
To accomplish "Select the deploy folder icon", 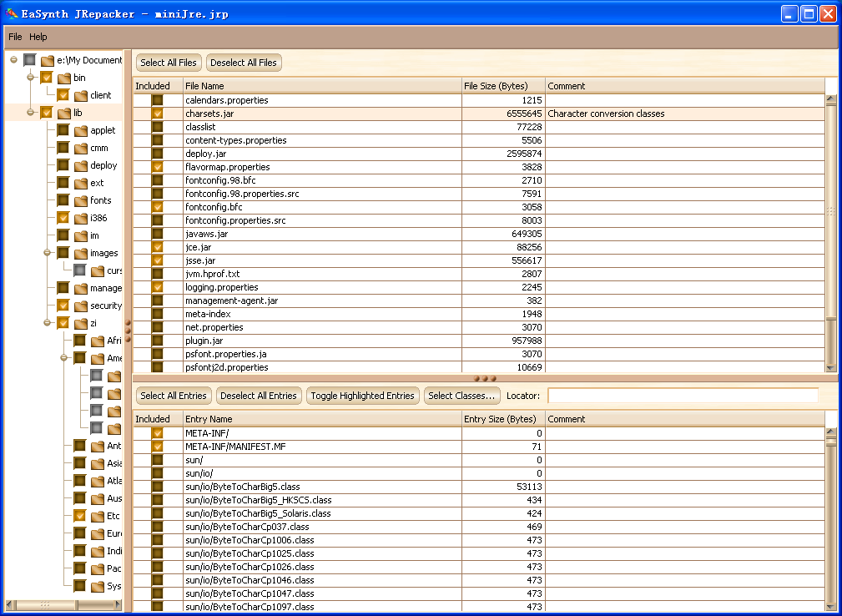I will click(x=81, y=165).
